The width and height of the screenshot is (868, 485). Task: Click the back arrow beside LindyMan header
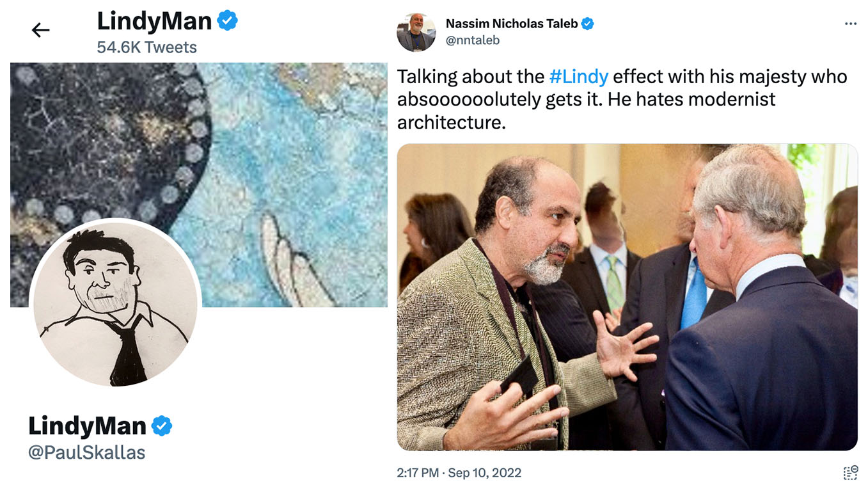41,29
